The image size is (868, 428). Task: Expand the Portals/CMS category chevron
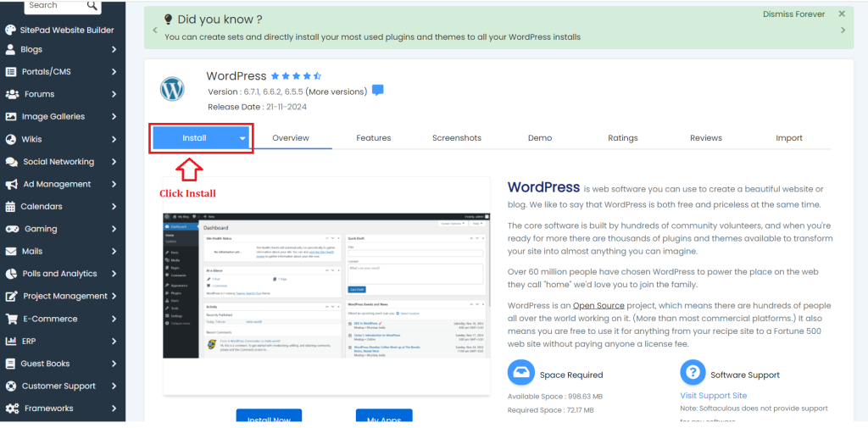point(114,72)
